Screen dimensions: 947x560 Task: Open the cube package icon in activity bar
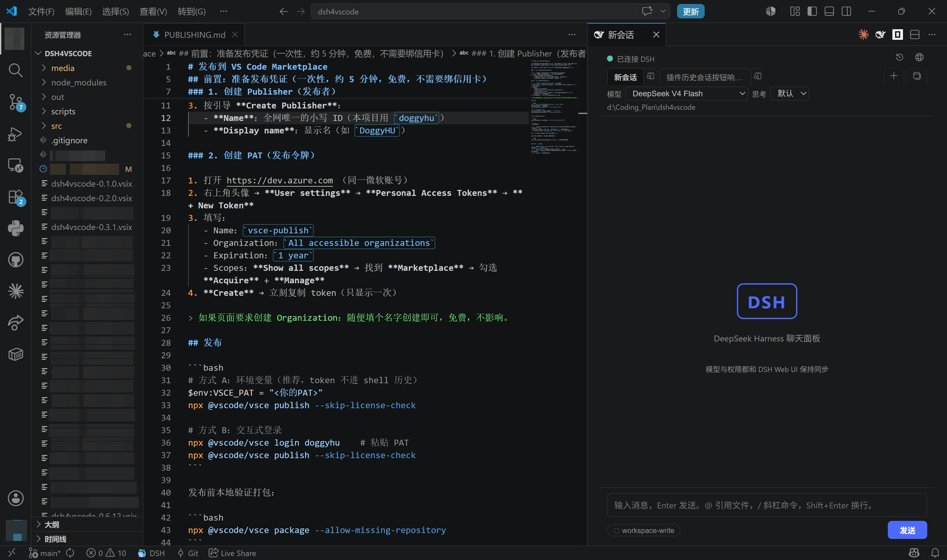coord(15,354)
